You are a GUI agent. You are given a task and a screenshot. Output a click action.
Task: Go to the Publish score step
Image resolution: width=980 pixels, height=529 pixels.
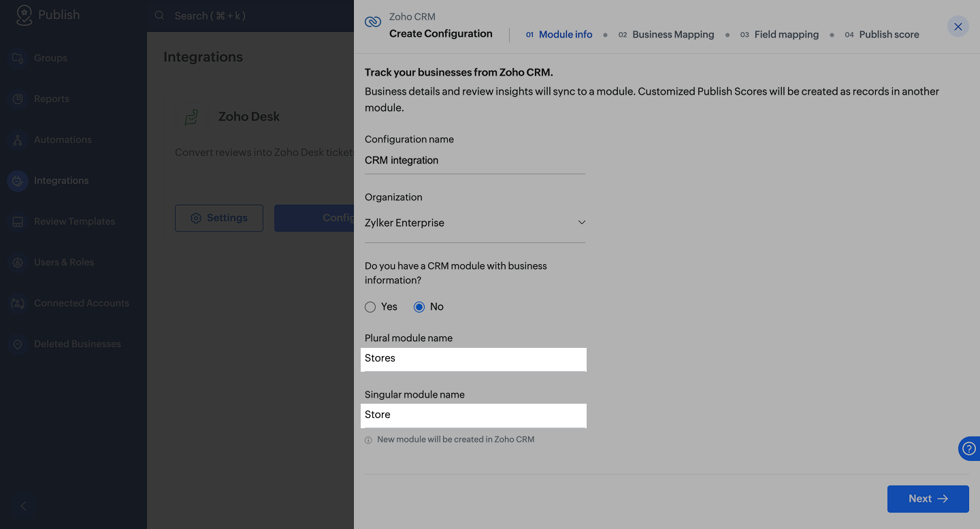click(882, 34)
